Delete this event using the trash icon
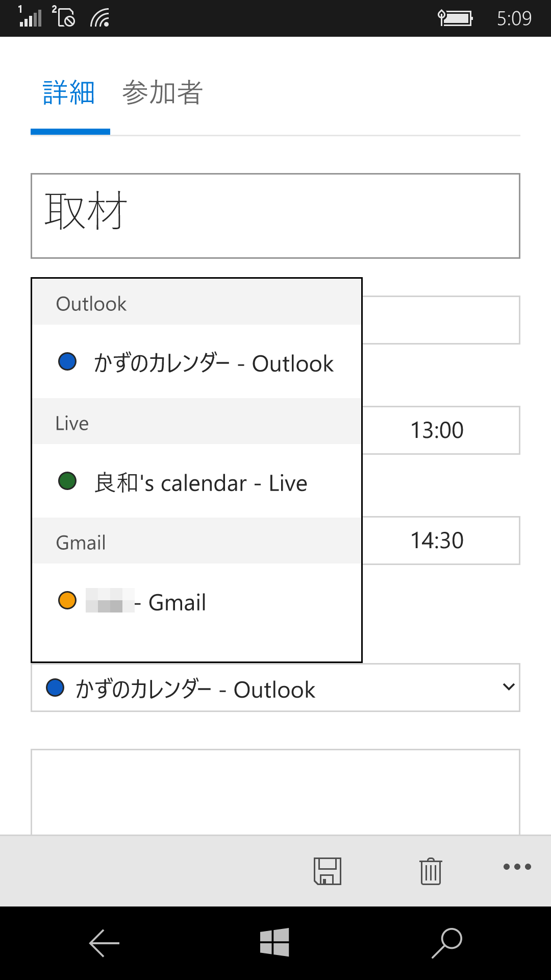Image resolution: width=551 pixels, height=980 pixels. point(430,871)
